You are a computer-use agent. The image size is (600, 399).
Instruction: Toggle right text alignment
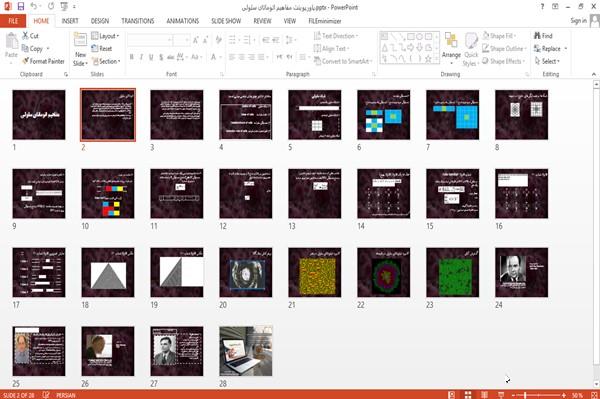pyautogui.click(x=251, y=57)
